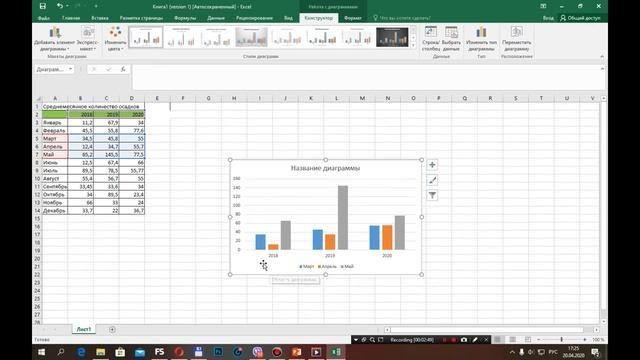640x360 pixels.
Task: Open the Change Colors palette button
Action: click(115, 39)
